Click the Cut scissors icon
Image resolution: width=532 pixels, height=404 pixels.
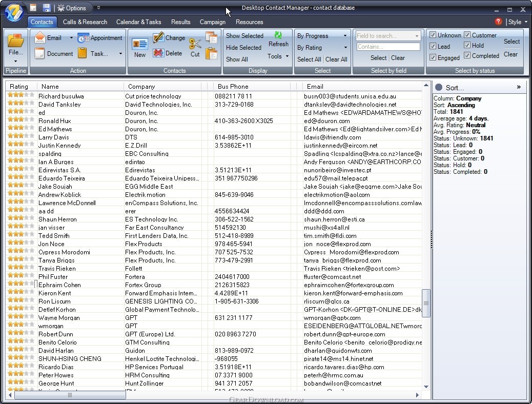195,44
